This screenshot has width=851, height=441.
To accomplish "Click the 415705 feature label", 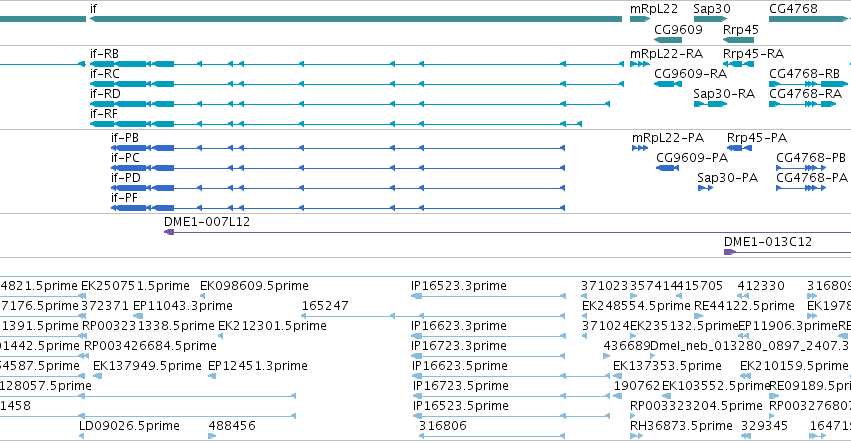I will [x=699, y=286].
